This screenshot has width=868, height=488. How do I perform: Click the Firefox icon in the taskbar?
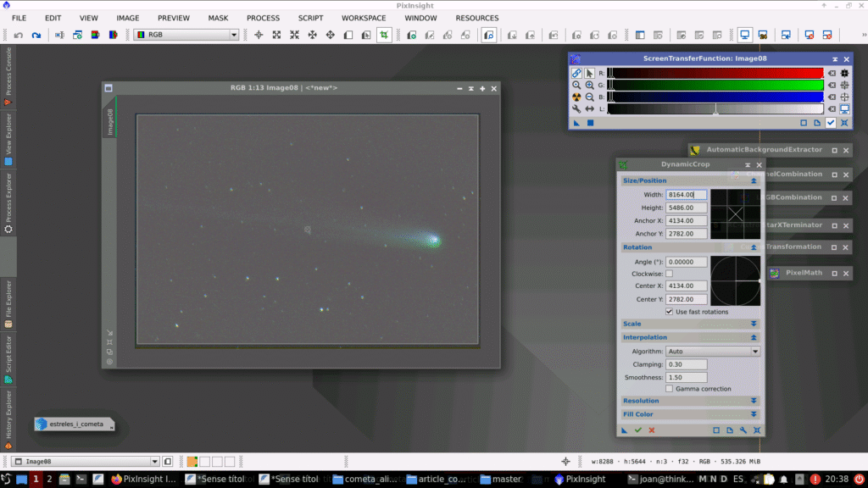[116, 479]
